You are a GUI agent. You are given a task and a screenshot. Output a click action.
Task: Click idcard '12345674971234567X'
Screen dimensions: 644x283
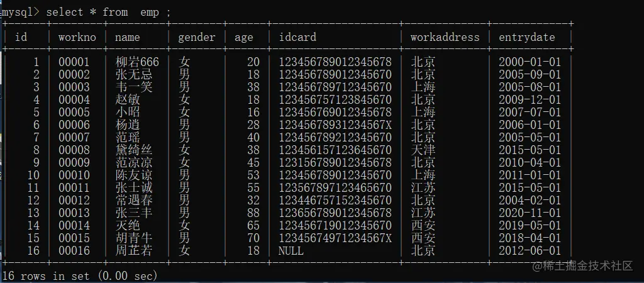coord(335,238)
